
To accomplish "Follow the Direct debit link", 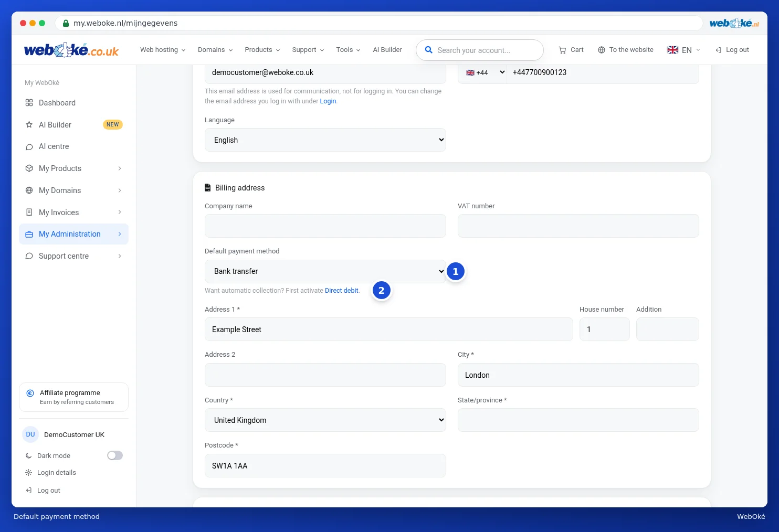I will [342, 291].
